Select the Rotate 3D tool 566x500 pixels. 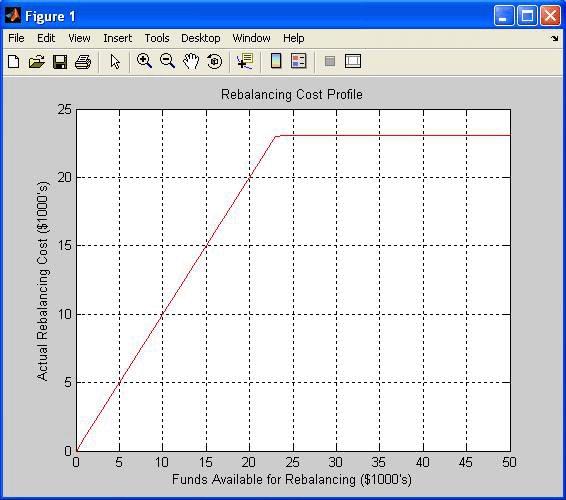pyautogui.click(x=214, y=61)
